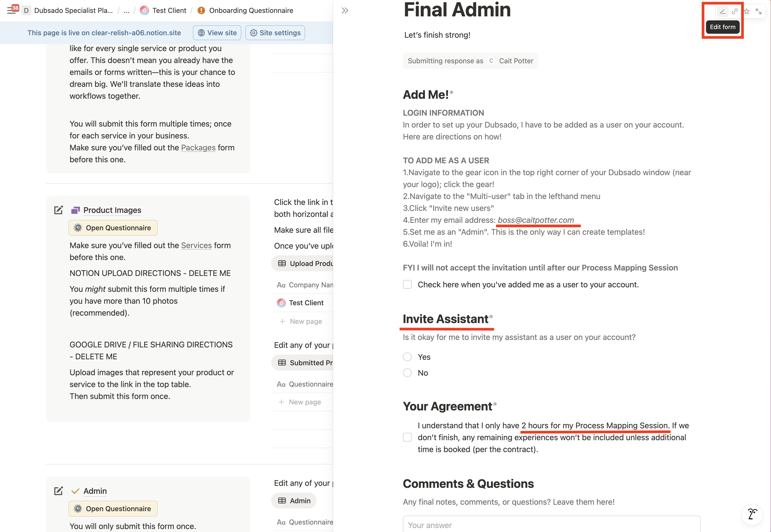This screenshot has height=532, width=771.
Task: Click the Your answer text field
Action: pyautogui.click(x=551, y=525)
